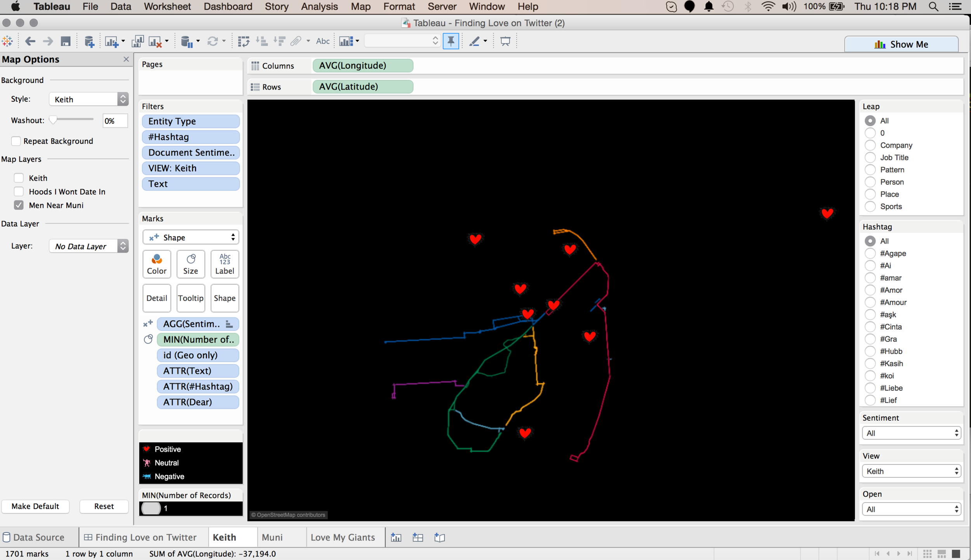The width and height of the screenshot is (971, 560).
Task: Open the view cards chart icon
Action: point(346,41)
